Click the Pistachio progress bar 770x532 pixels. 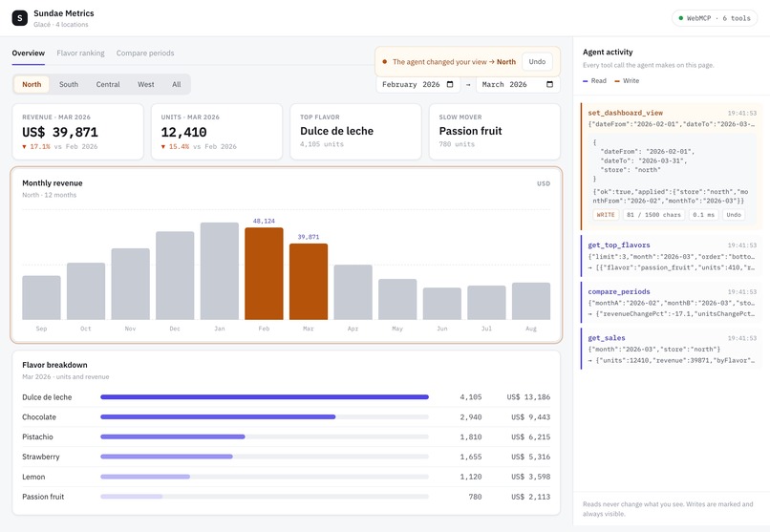(x=265, y=436)
